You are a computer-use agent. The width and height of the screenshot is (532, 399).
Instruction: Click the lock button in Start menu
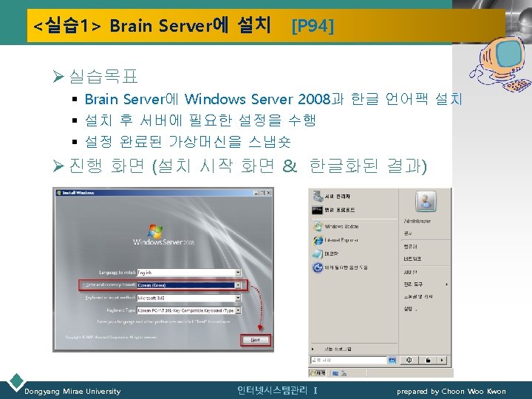(x=428, y=361)
